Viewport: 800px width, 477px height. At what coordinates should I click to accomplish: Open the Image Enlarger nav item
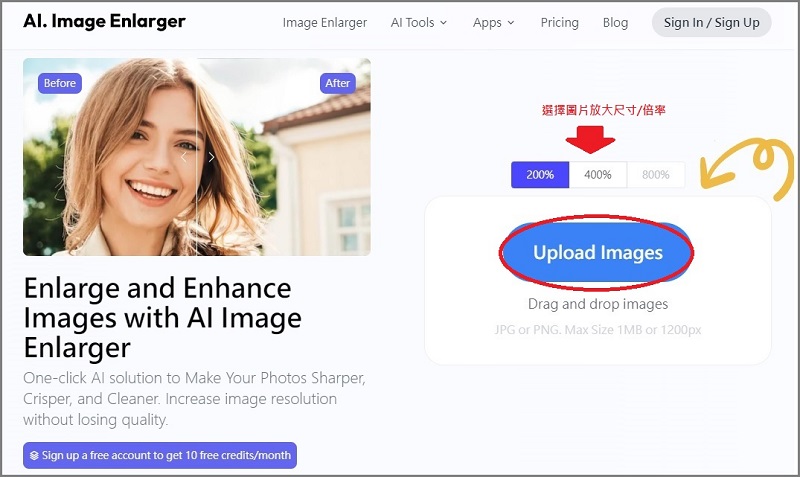tap(324, 23)
